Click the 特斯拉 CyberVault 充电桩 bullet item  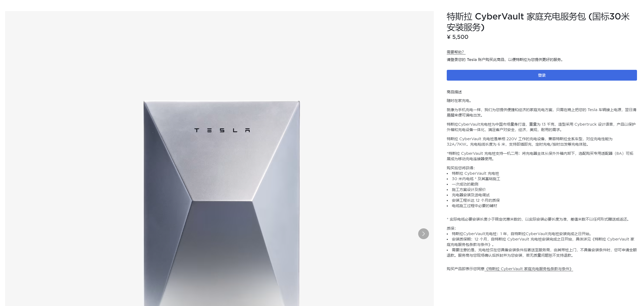coord(475,173)
